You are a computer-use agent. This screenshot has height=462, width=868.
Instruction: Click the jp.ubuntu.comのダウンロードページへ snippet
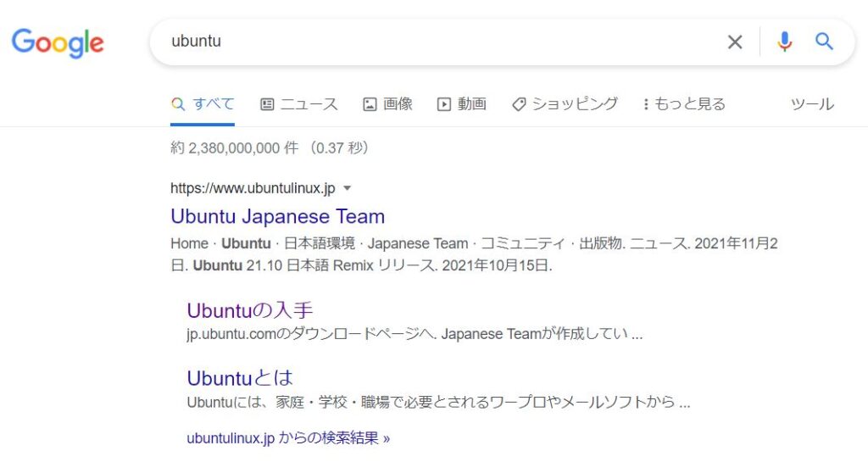[x=415, y=334]
